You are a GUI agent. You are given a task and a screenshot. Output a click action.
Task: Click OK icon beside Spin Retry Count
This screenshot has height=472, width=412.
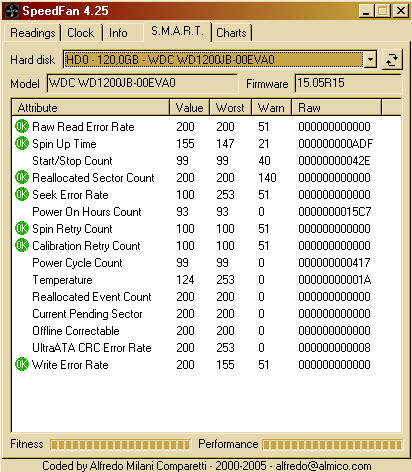tap(22, 229)
